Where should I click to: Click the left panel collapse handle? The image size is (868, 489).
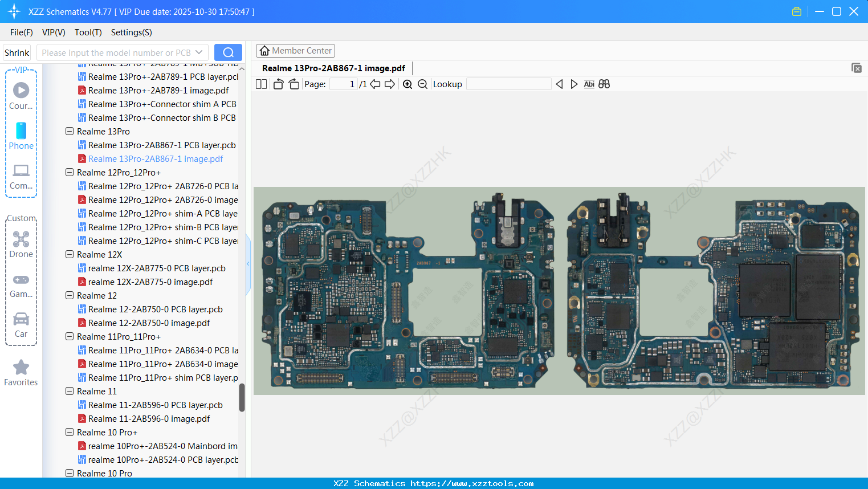(248, 263)
